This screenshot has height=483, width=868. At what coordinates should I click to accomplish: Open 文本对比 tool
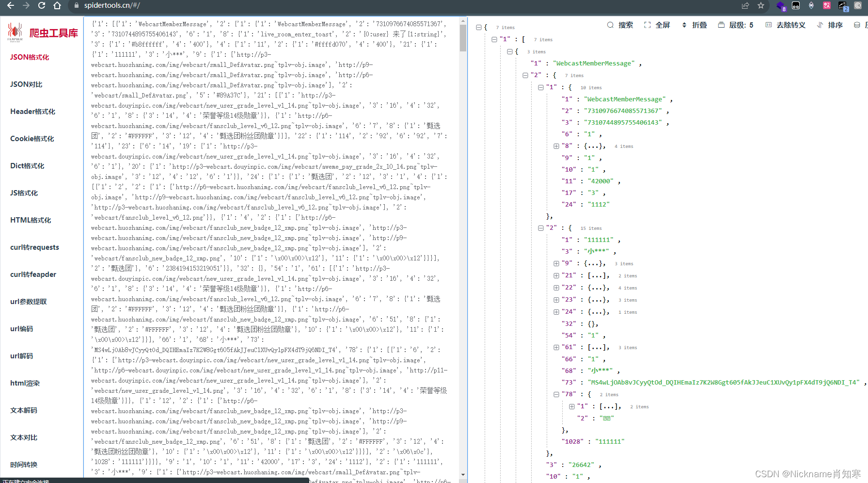pos(24,437)
